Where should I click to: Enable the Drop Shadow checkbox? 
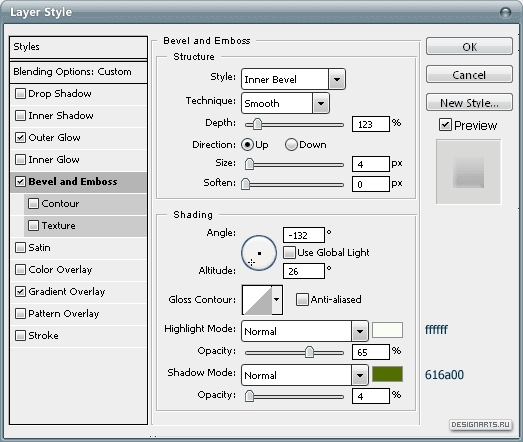[x=20, y=93]
